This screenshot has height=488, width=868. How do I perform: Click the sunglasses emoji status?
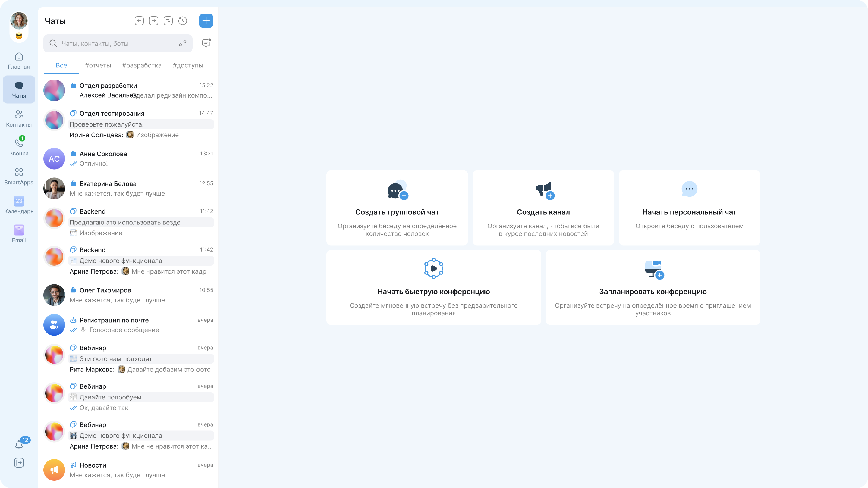(x=19, y=36)
